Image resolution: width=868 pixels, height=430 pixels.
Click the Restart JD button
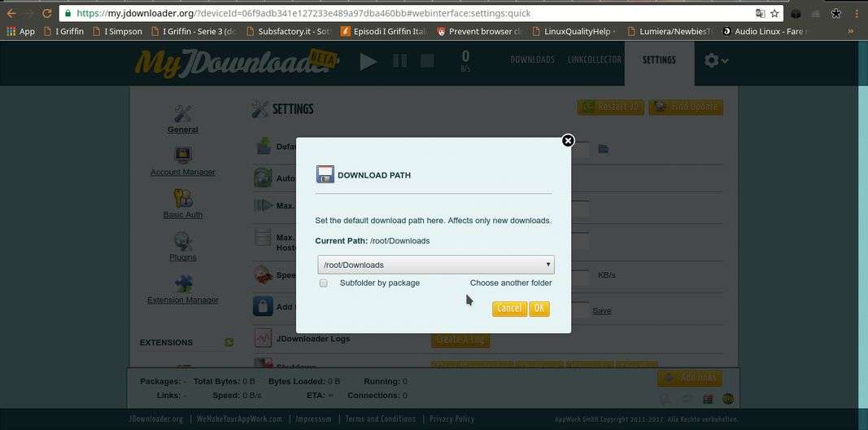[x=611, y=107]
